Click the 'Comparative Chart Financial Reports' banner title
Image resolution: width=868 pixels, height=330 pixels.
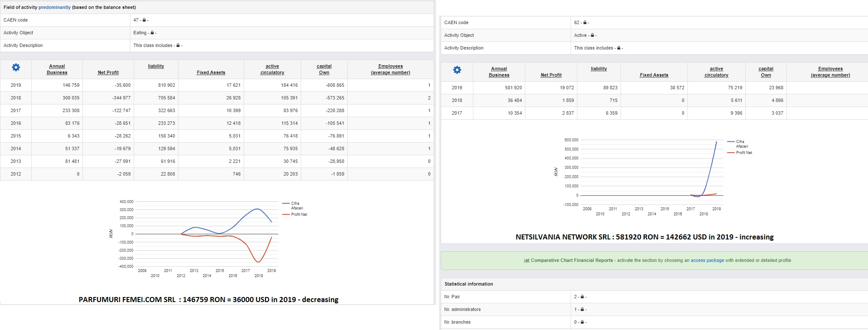point(572,260)
